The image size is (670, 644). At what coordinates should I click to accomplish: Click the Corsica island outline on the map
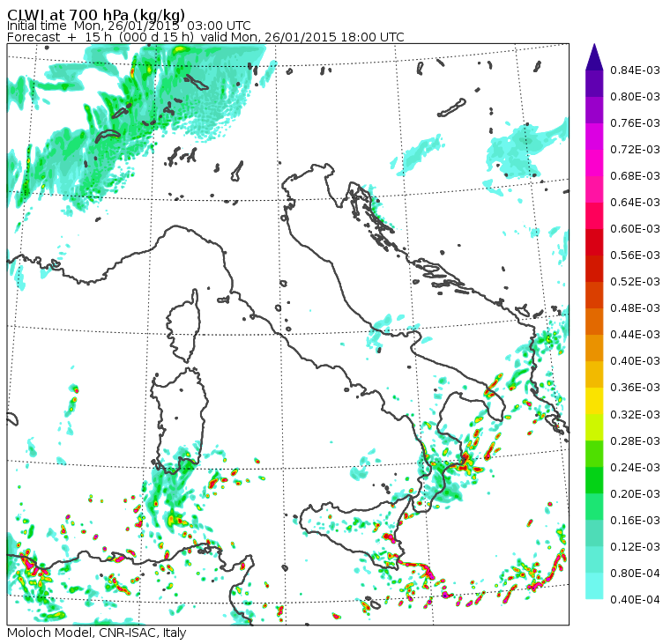[x=183, y=327]
